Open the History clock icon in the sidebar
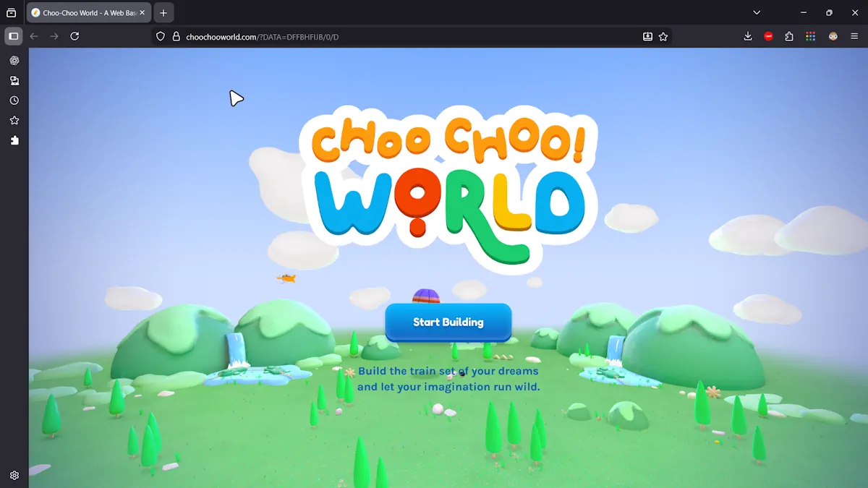The width and height of the screenshot is (868, 488). point(14,100)
